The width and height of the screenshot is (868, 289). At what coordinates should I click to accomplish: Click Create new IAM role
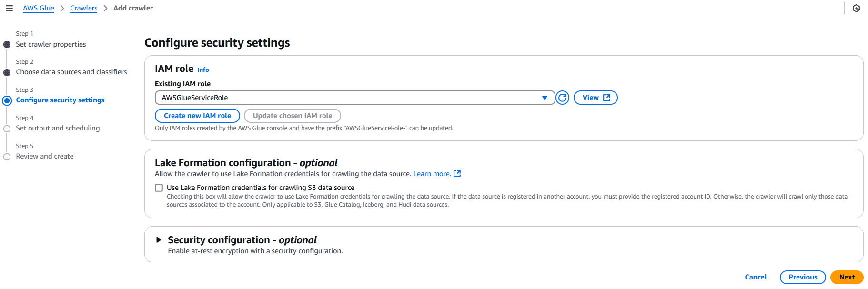[197, 116]
